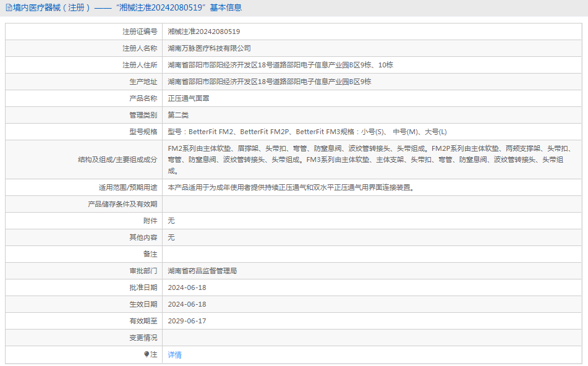Click the 审批部门 label
Screen dimensions: 588x366
pos(143,271)
